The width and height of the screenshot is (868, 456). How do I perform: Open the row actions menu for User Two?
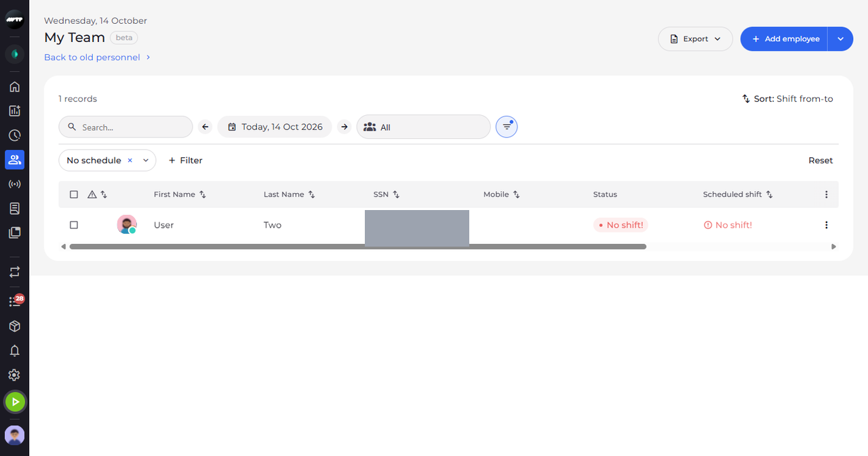click(826, 225)
